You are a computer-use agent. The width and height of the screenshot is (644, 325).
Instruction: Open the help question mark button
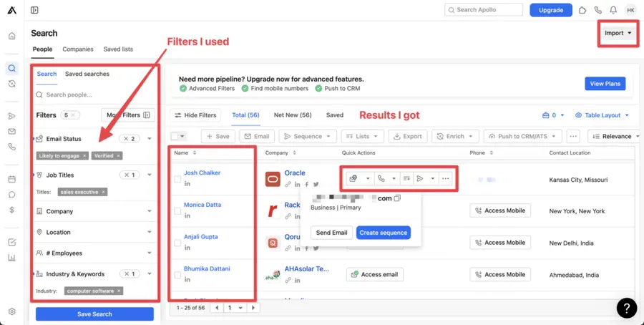(x=627, y=308)
